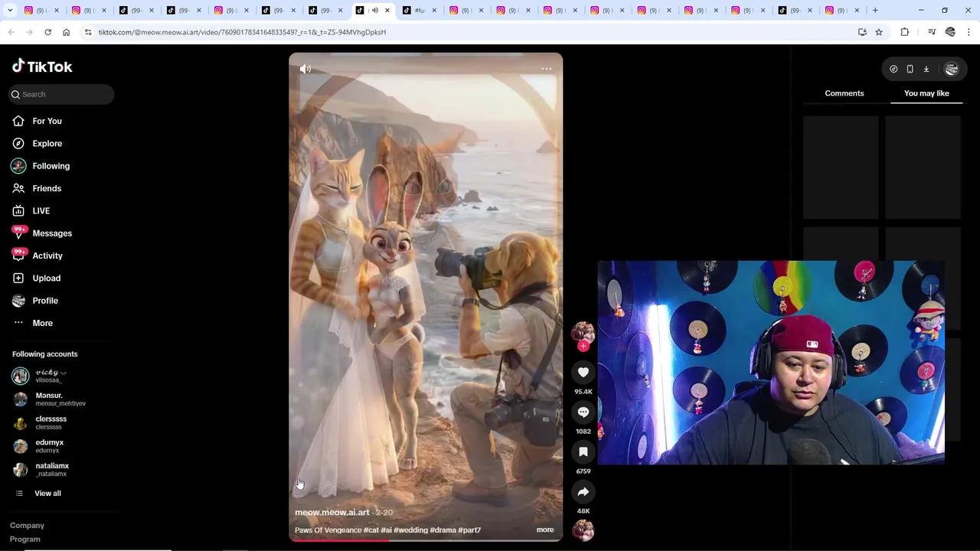Click the Search input field
This screenshot has width=980, height=551.
coord(61,94)
